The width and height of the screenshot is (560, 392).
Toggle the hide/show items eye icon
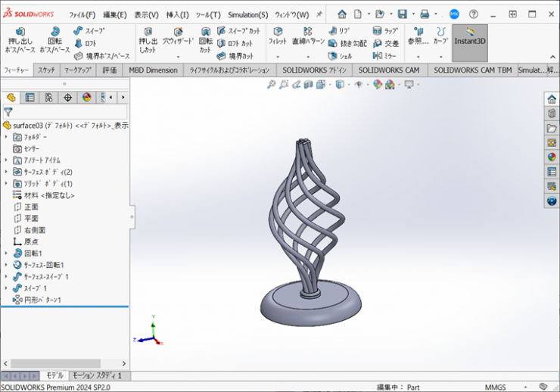point(359,85)
